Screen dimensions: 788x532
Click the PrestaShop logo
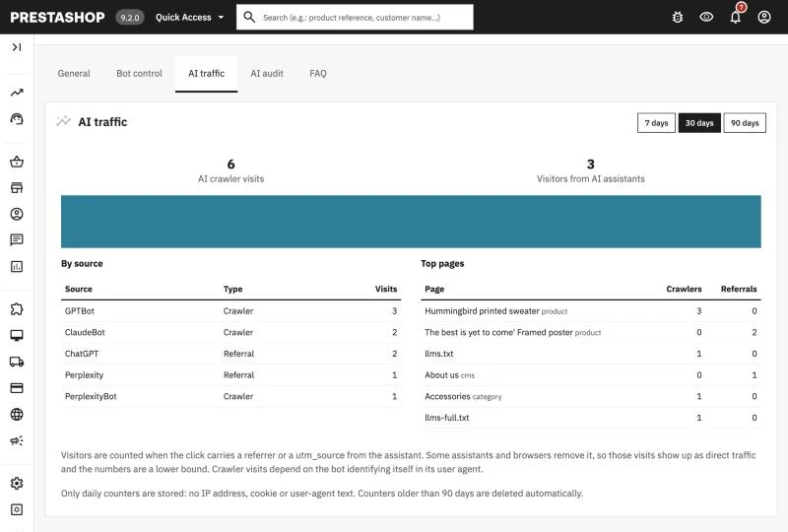[57, 17]
